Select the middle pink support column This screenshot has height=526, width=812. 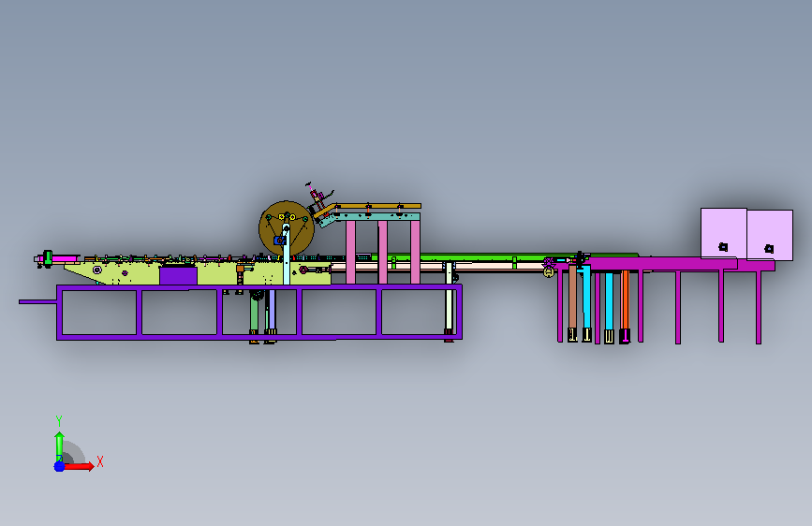click(x=383, y=253)
